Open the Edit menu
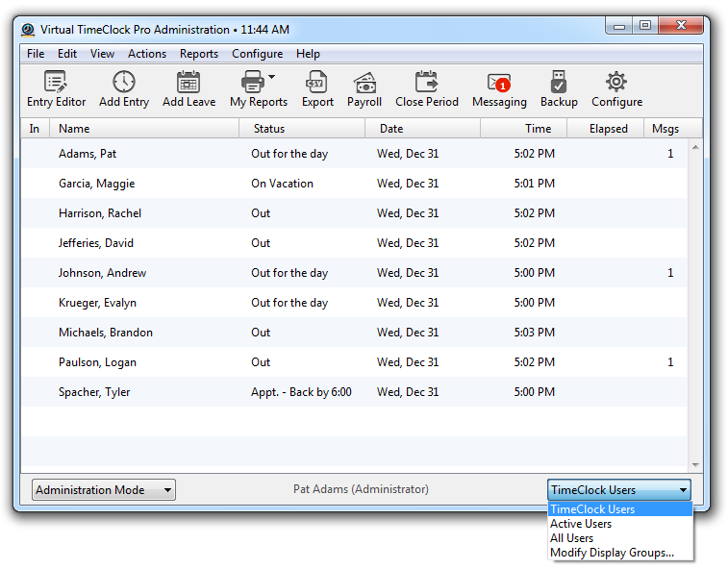Image resolution: width=728 pixels, height=569 pixels. [x=67, y=54]
